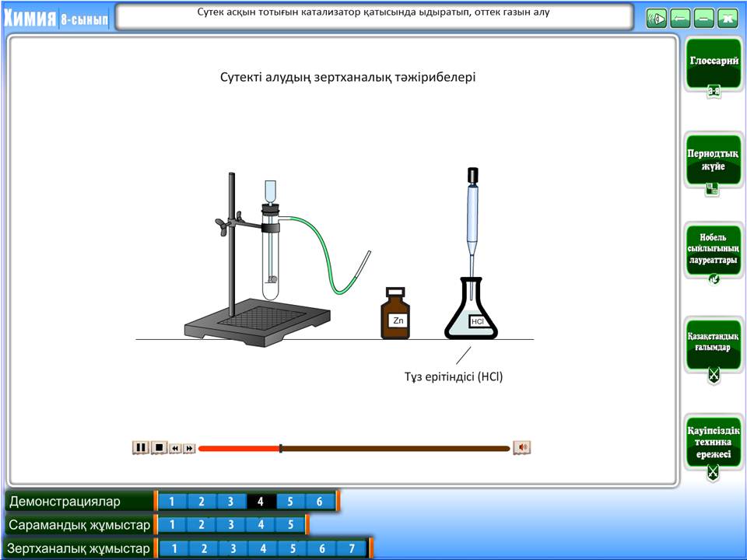Open Нобель сыйлығының лауреаттары section
This screenshot has width=747, height=560.
(714, 249)
